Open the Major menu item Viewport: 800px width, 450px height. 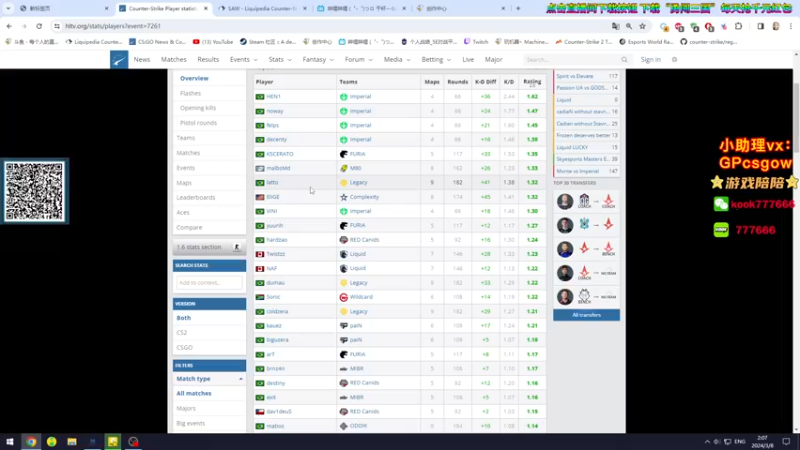point(493,60)
